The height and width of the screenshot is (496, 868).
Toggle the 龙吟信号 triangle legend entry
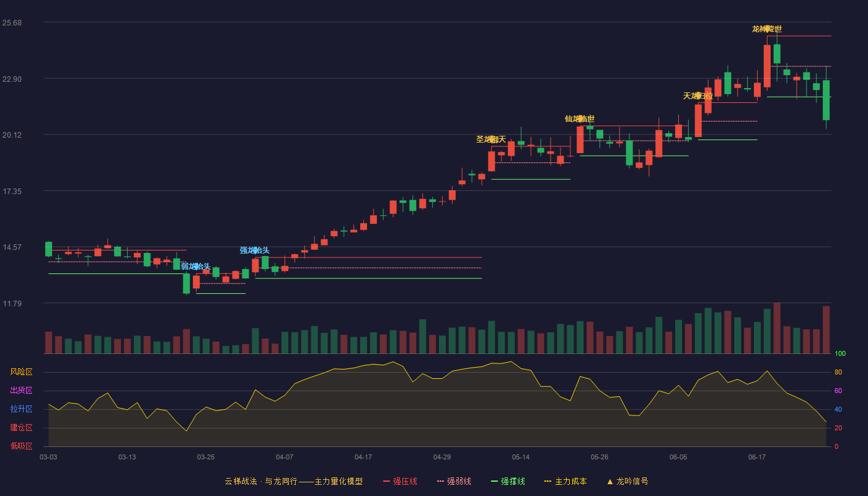click(x=627, y=481)
